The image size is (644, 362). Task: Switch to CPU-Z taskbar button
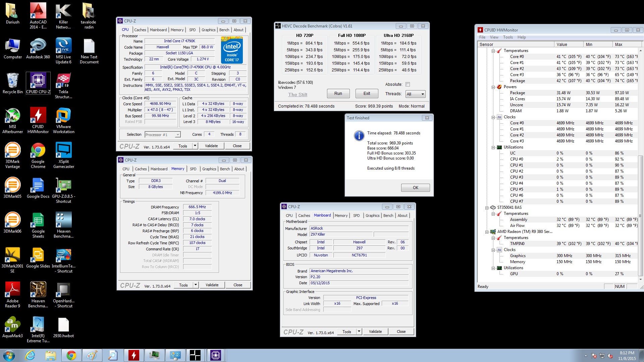tap(216, 355)
